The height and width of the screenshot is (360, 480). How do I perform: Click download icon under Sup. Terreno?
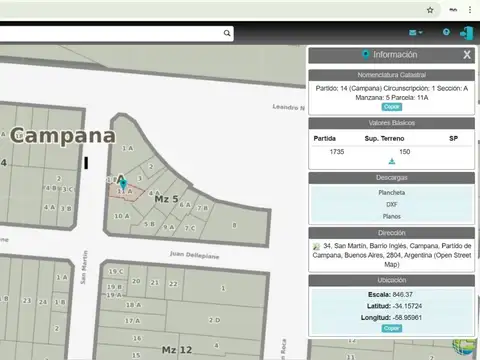point(392,161)
